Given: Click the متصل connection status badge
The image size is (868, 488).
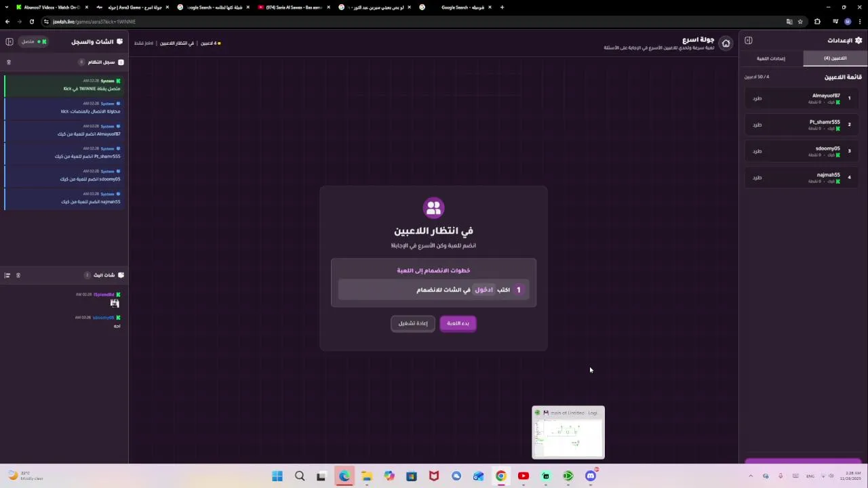Looking at the screenshot, I should [x=33, y=42].
